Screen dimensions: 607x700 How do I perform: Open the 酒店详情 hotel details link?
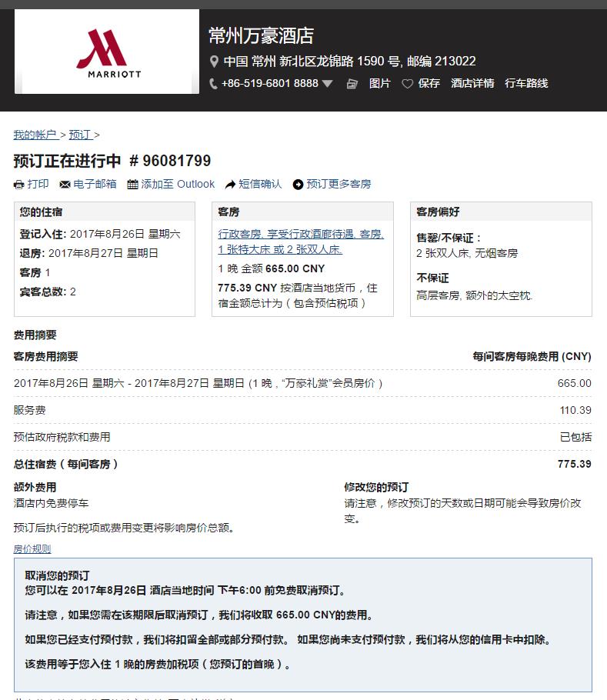tap(472, 84)
